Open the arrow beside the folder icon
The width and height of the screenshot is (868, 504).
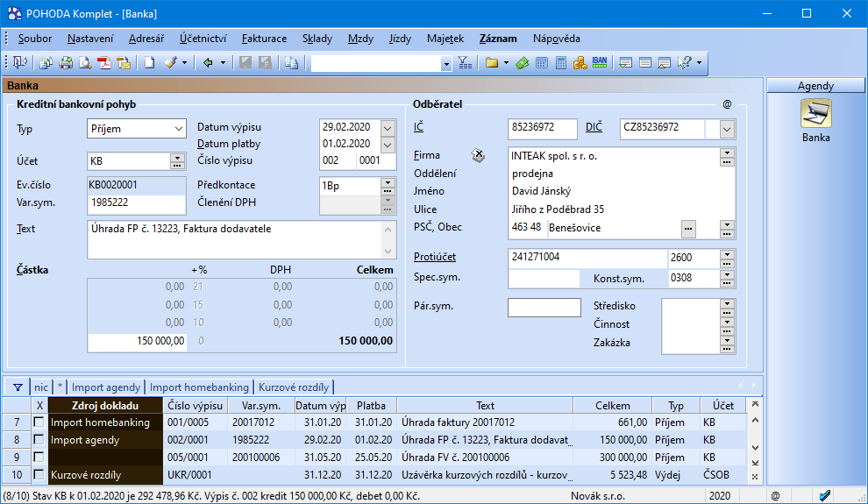507,63
